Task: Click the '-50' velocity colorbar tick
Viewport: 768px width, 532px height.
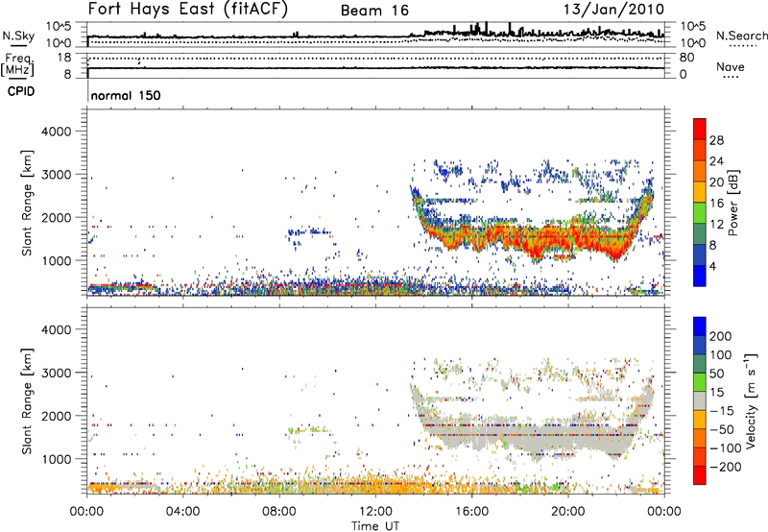Action: tap(723, 429)
